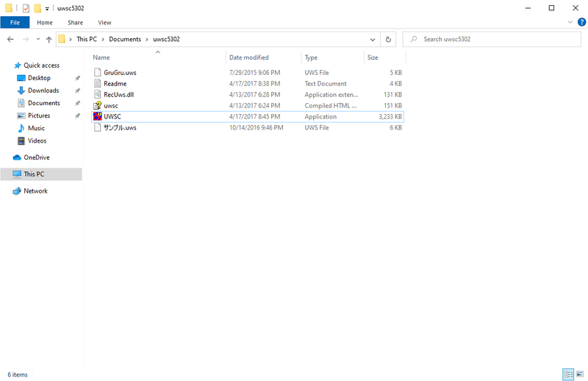Viewport: 588px width, 381px height.
Task: Refresh the folder view
Action: pyautogui.click(x=388, y=39)
